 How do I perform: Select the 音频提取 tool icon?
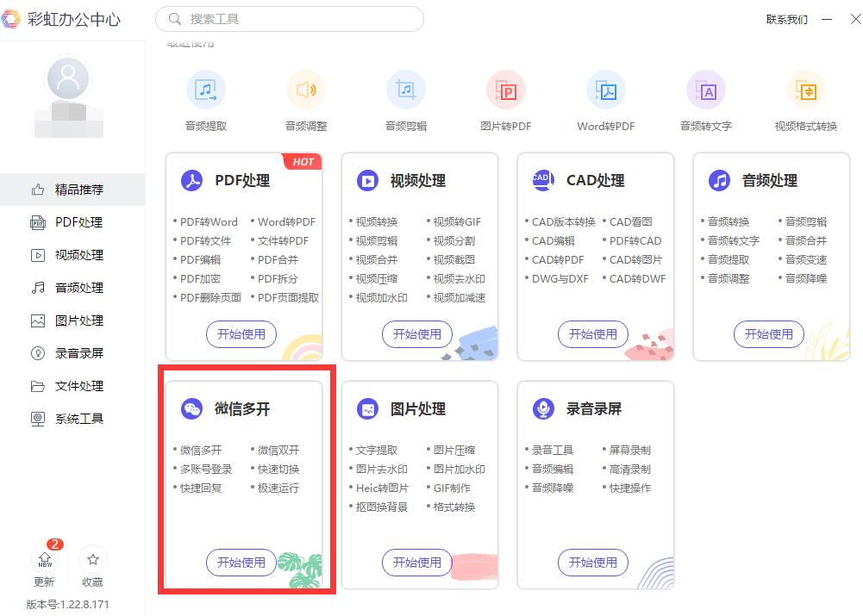pos(206,89)
